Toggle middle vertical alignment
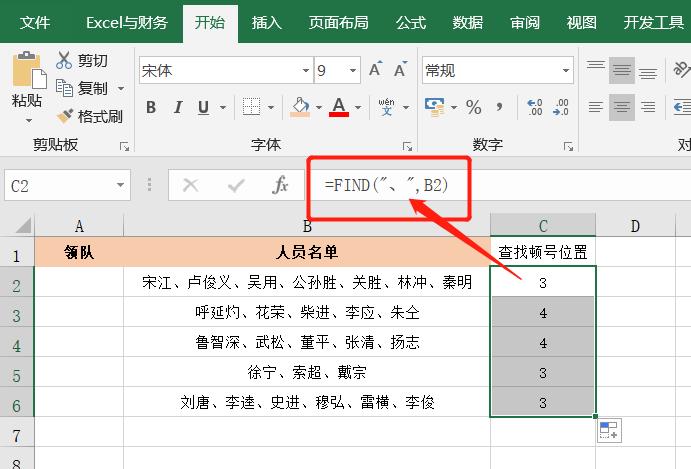 point(622,70)
